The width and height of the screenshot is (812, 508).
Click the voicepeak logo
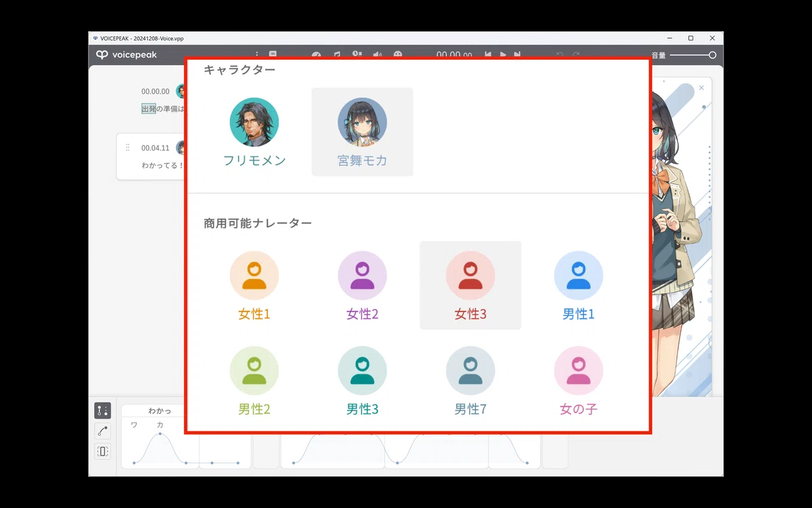127,55
